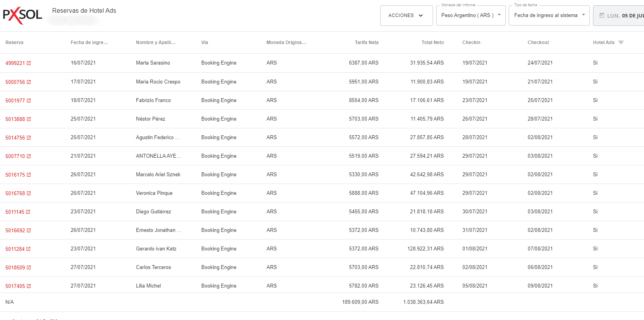Open external link icon for reservation 4999221

[x=29, y=63]
